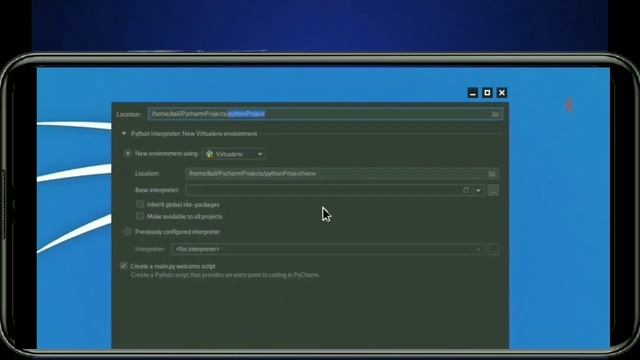Open the Virtualenv environment type dropdown

tap(234, 154)
